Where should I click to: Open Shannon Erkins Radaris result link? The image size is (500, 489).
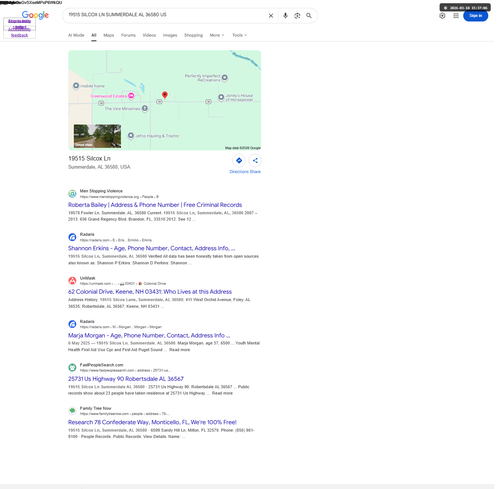click(x=152, y=248)
